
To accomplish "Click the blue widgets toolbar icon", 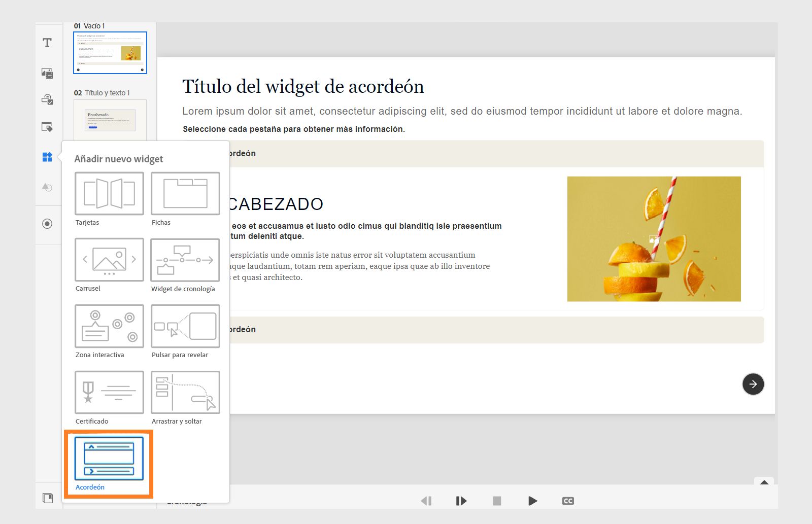I will click(x=47, y=157).
